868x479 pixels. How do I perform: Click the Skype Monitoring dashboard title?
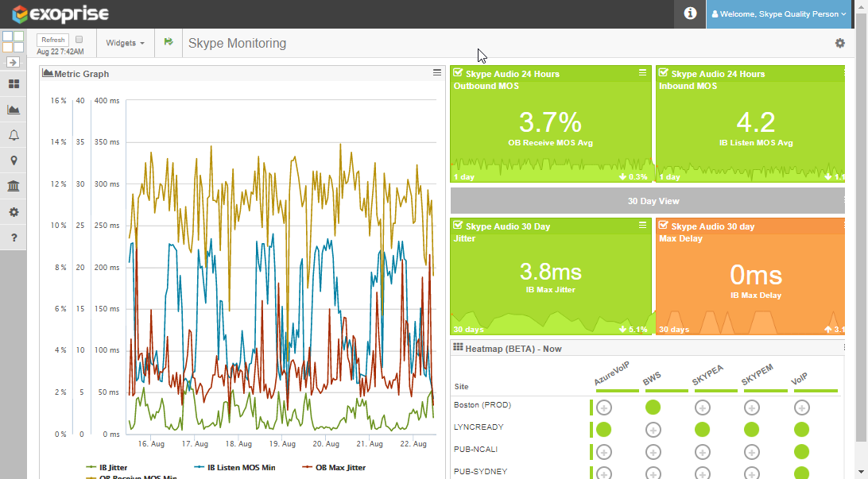pos(237,43)
